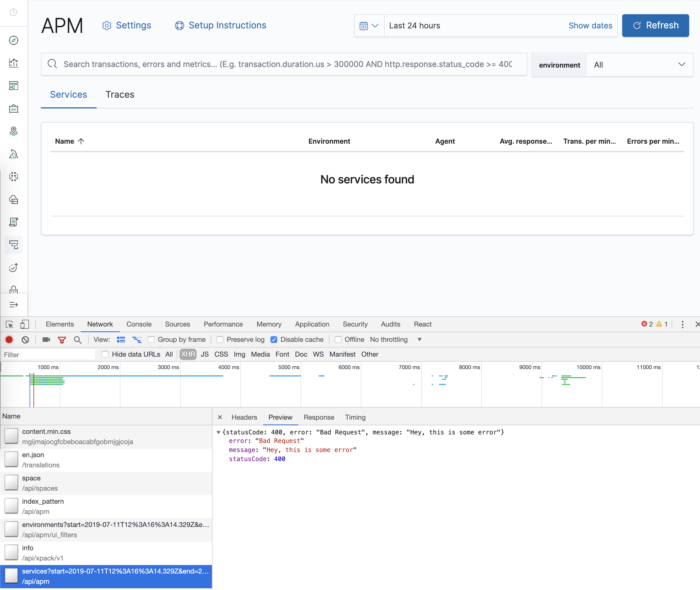Open Machine Learning icon in sidebar
Image resolution: width=700 pixels, height=590 pixels.
(13, 177)
